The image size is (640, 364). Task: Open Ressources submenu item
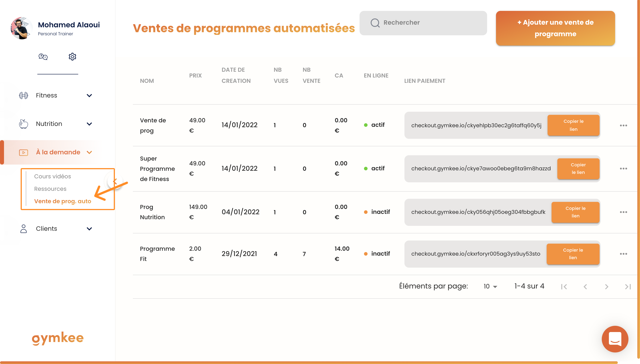click(x=50, y=189)
